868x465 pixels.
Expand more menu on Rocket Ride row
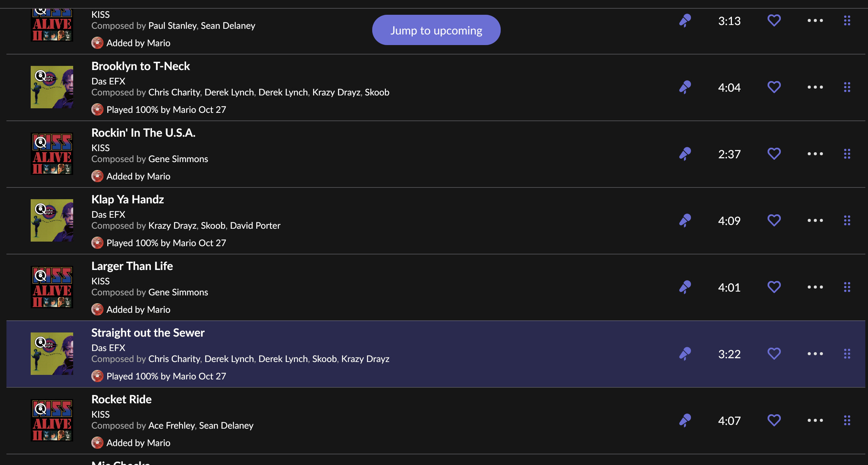coord(815,421)
